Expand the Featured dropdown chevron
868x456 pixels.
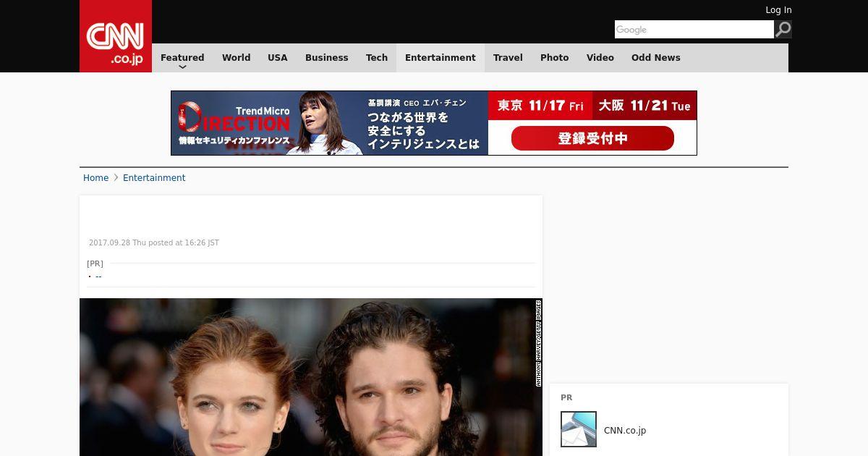click(x=182, y=67)
